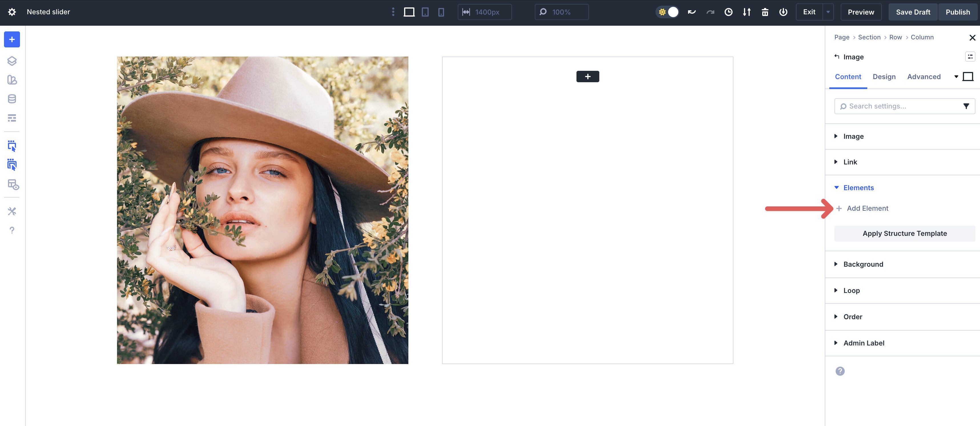This screenshot has height=426, width=980.
Task: Open the help question mark in sidebar
Action: (12, 230)
